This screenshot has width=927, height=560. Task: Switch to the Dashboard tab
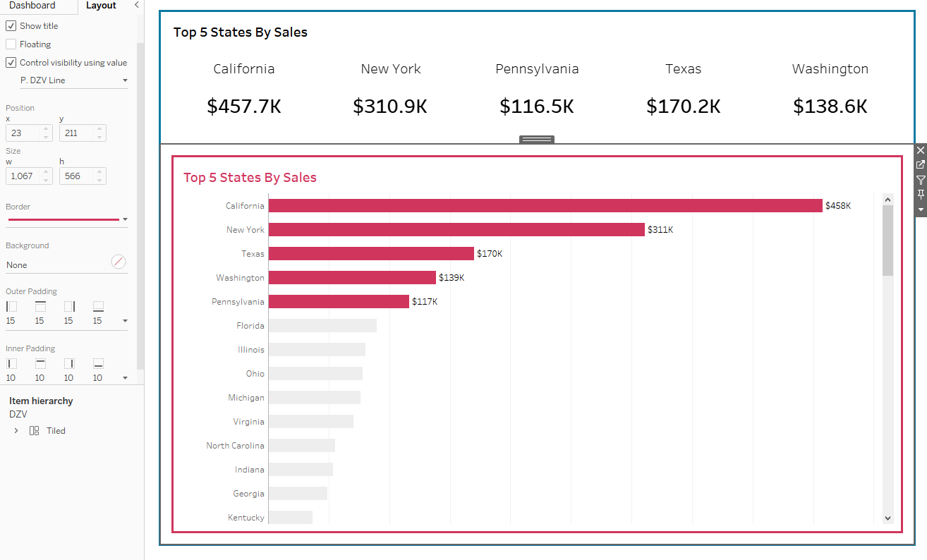(32, 6)
